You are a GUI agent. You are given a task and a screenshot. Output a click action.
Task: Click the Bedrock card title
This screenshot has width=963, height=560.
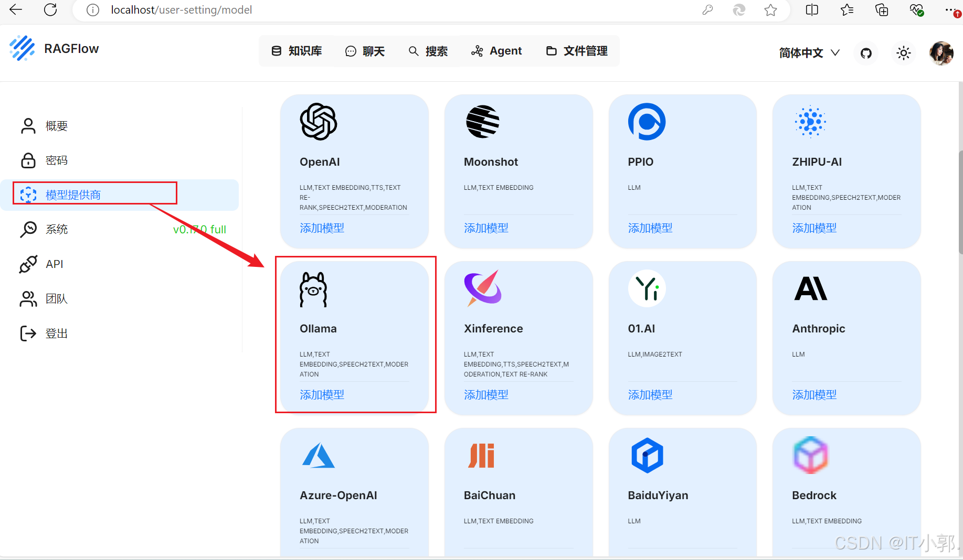coord(814,496)
